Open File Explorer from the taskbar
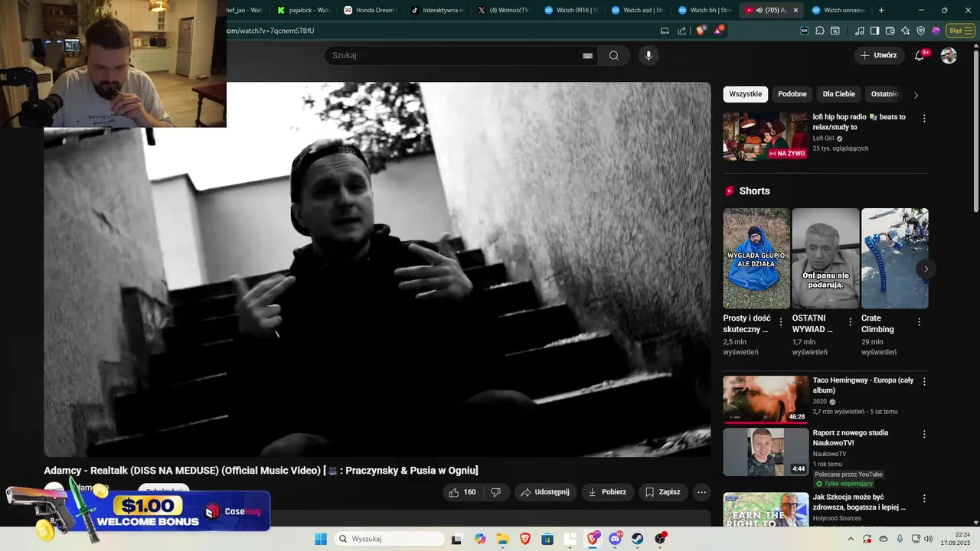This screenshot has width=980, height=551. pyautogui.click(x=502, y=539)
